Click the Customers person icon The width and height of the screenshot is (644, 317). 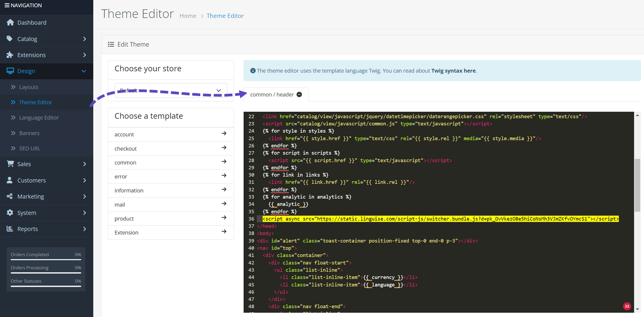click(10, 180)
